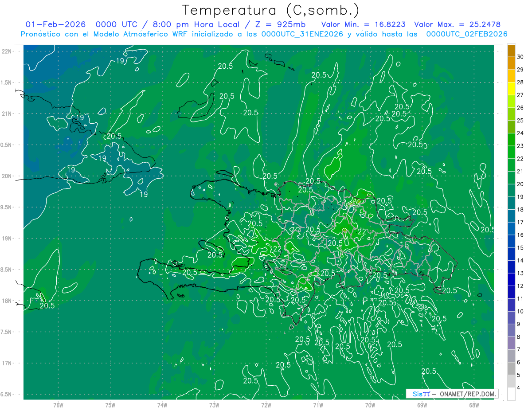532x411 pixels.
Task: Pick the orange swatch between 29 and 30
Action: pyautogui.click(x=511, y=63)
